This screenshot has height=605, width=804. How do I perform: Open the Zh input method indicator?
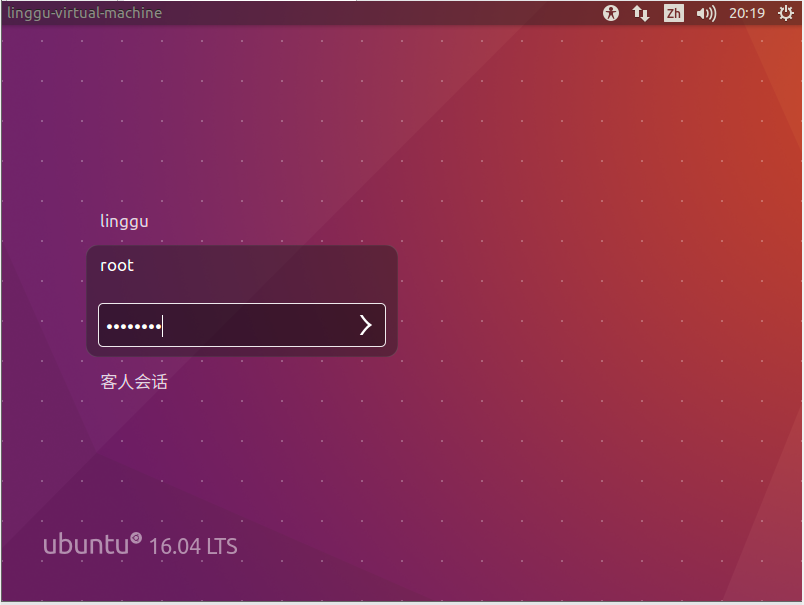673,13
